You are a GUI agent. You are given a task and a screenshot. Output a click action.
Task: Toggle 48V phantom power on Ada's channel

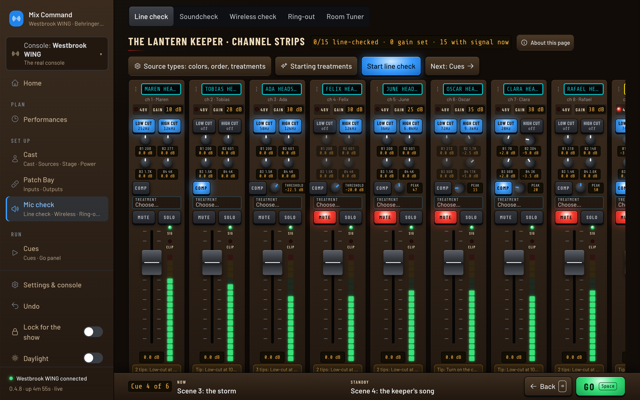(x=262, y=109)
